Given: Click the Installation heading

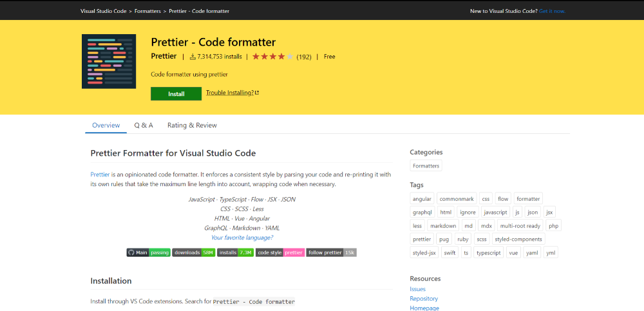Looking at the screenshot, I should point(111,281).
